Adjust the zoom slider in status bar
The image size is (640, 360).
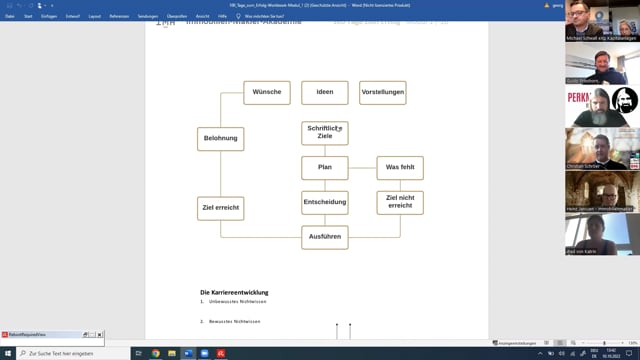(x=604, y=343)
